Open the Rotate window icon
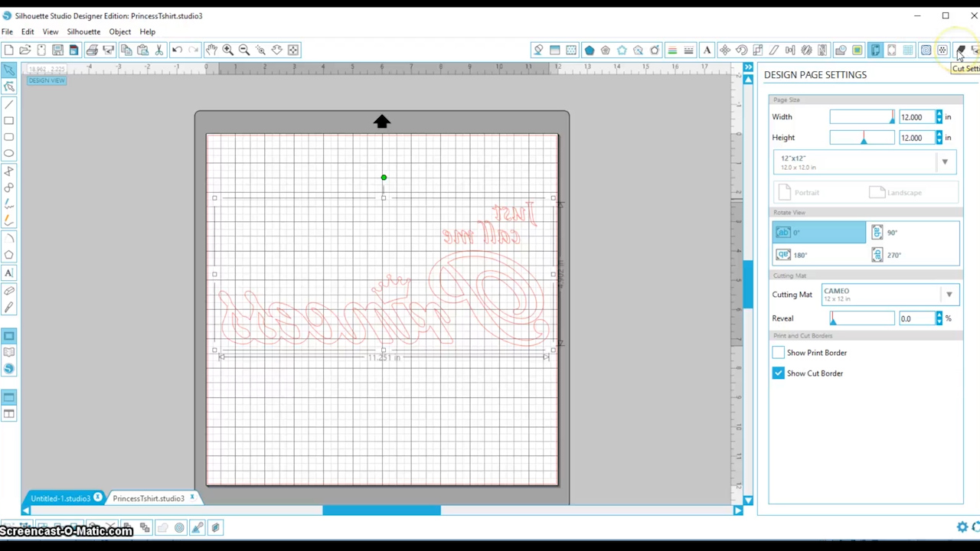The width and height of the screenshot is (980, 551). click(x=741, y=50)
